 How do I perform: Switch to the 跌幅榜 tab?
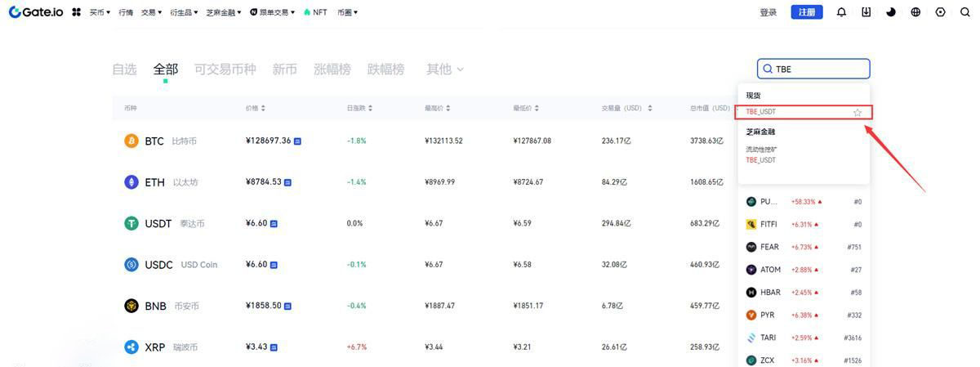coord(385,69)
